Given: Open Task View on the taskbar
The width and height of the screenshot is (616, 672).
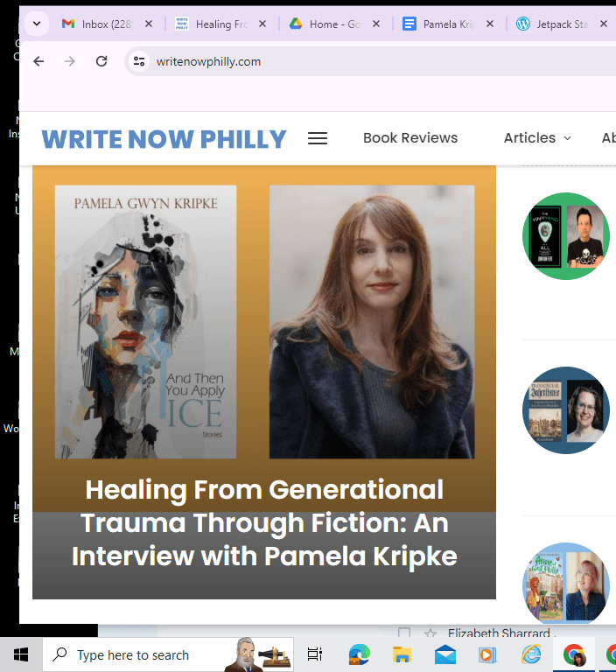Looking at the screenshot, I should click(x=315, y=654).
